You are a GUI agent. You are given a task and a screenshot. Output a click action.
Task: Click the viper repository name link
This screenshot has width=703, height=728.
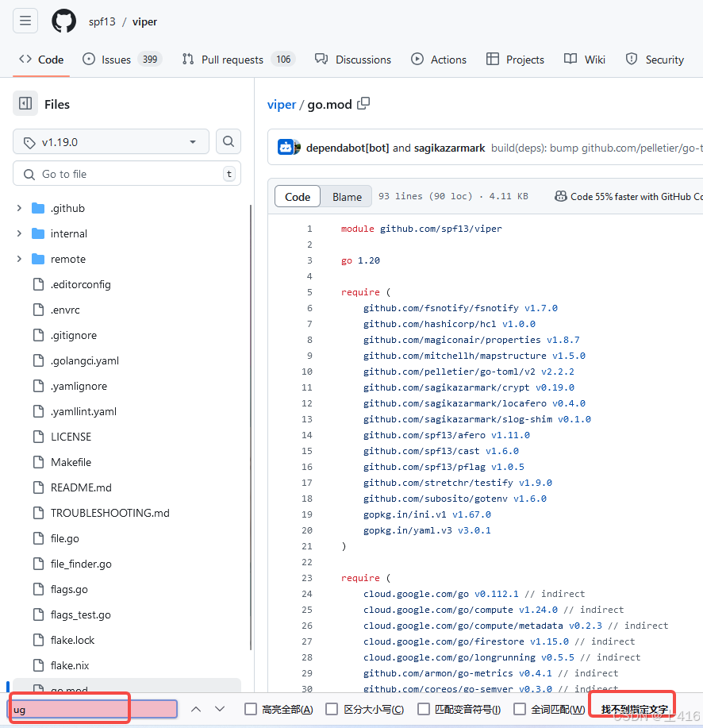(x=144, y=21)
